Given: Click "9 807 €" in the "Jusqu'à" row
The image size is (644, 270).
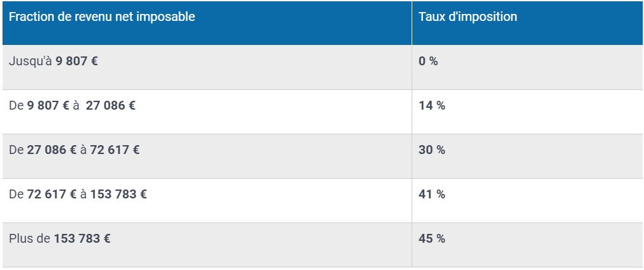Looking at the screenshot, I should [77, 61].
